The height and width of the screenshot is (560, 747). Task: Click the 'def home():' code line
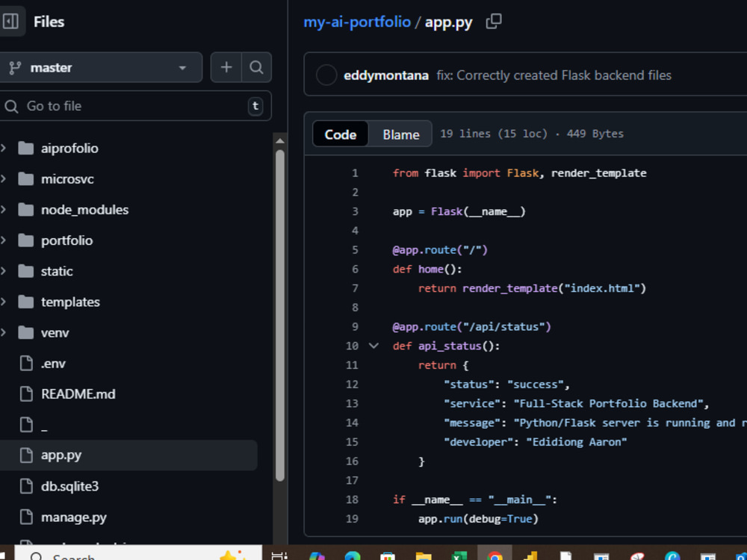pos(427,269)
